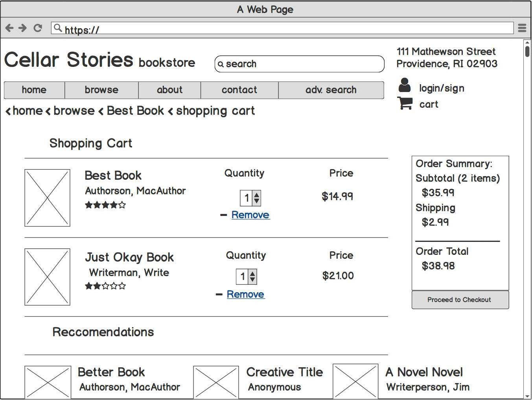Click the browser URL address bar
The image size is (532, 400).
(x=283, y=28)
